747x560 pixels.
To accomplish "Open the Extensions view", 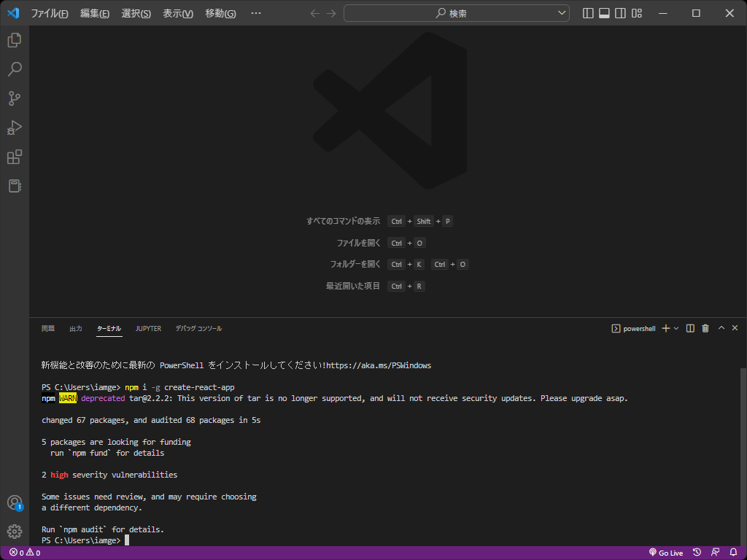I will click(x=15, y=157).
